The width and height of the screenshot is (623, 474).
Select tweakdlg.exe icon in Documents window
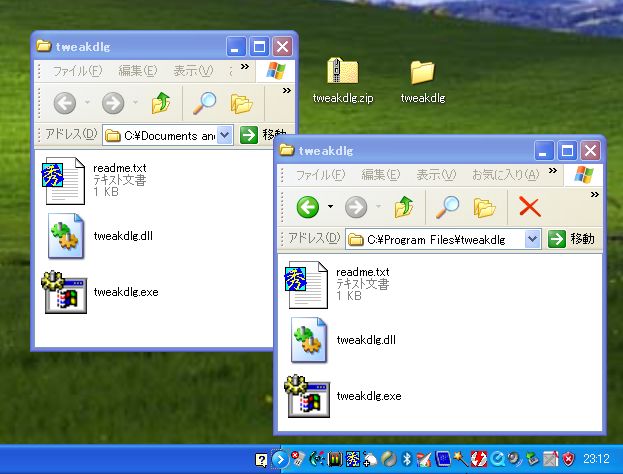tap(64, 292)
